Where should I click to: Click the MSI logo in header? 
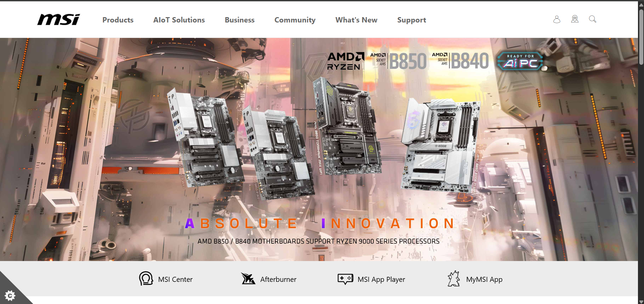point(59,19)
